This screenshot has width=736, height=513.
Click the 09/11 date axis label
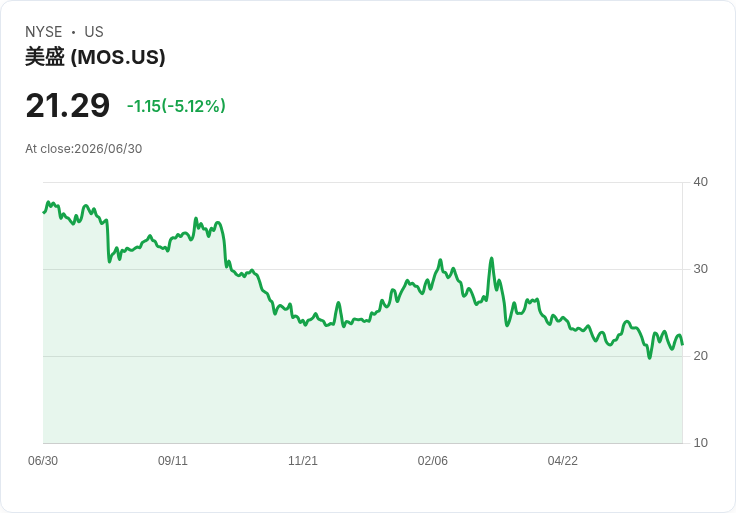tap(173, 460)
